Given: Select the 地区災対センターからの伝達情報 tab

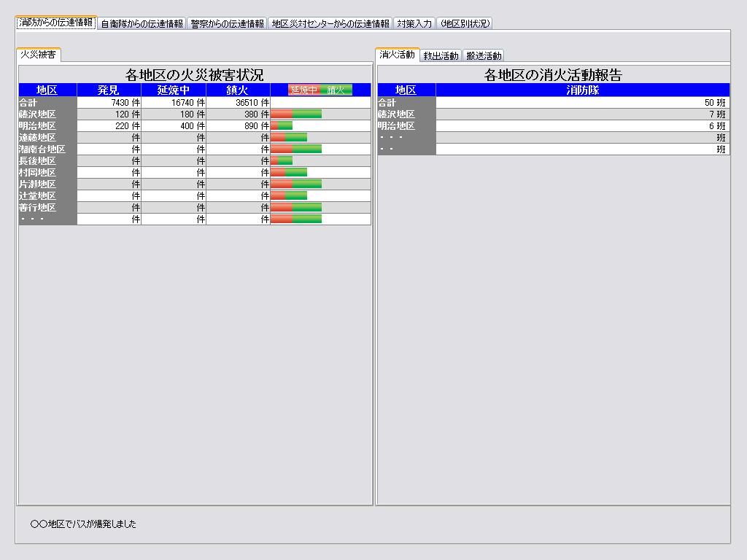Looking at the screenshot, I should pos(330,23).
